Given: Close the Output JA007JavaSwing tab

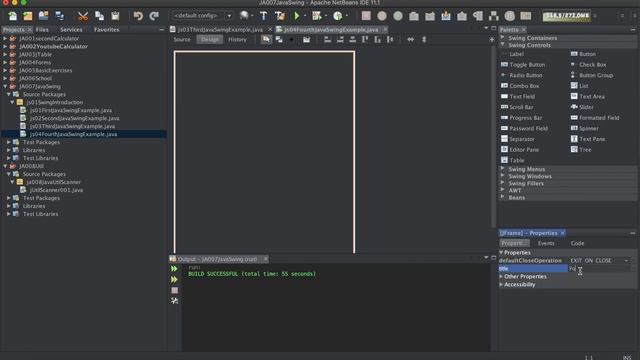Looking at the screenshot, I should (x=265, y=259).
